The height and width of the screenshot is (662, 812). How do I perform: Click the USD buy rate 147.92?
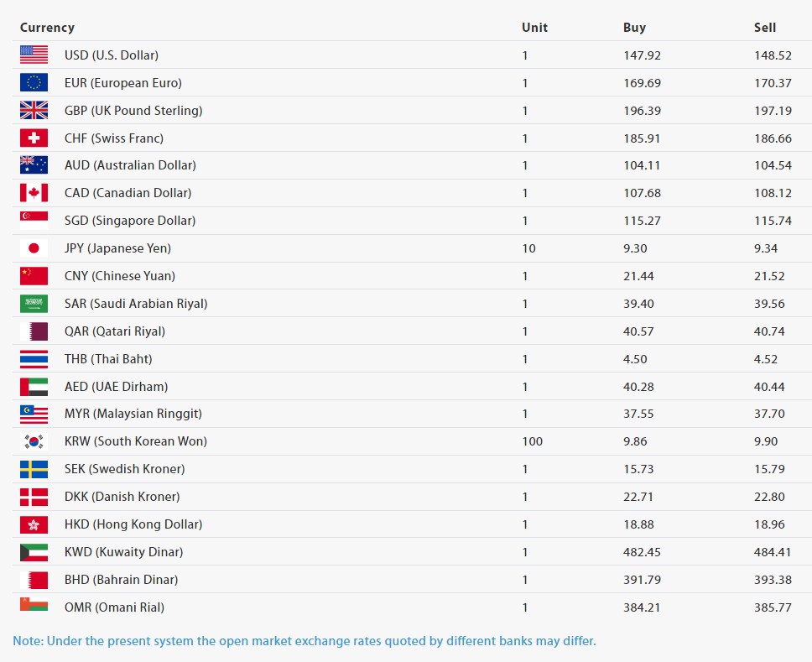[642, 55]
